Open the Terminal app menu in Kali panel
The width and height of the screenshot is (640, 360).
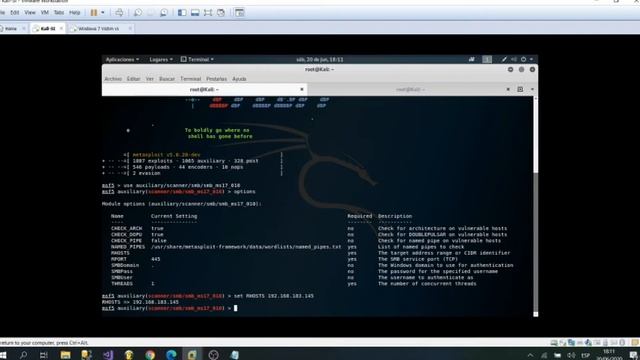click(x=197, y=60)
